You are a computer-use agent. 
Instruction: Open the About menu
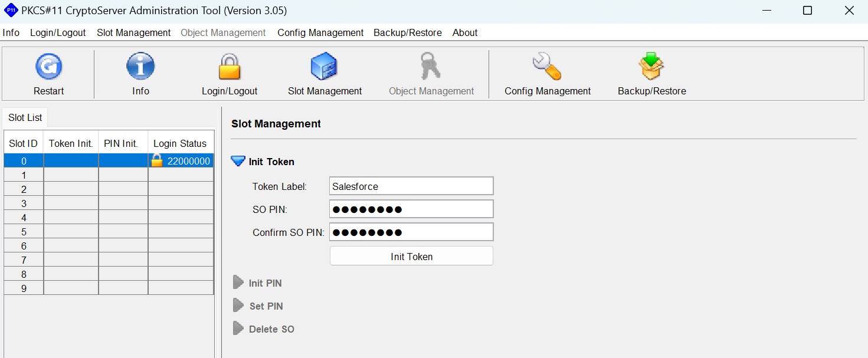coord(465,33)
